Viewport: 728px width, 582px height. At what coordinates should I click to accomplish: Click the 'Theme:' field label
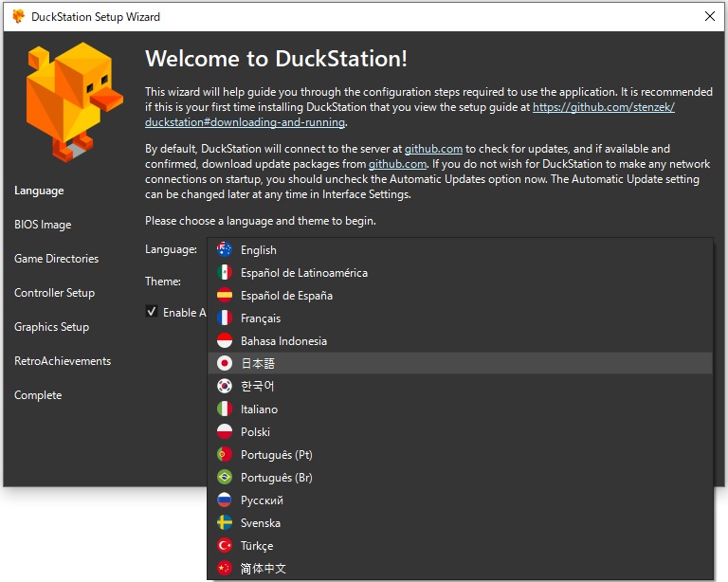[x=163, y=282]
